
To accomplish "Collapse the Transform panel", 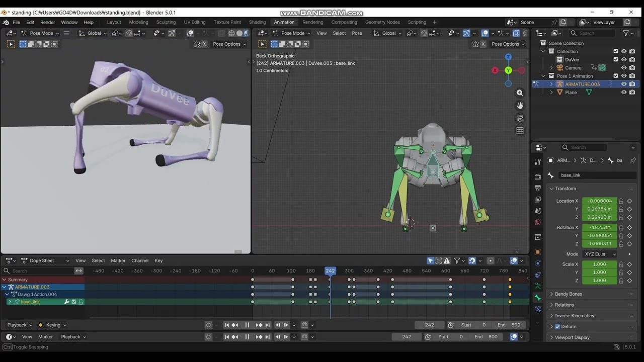I will (565, 189).
